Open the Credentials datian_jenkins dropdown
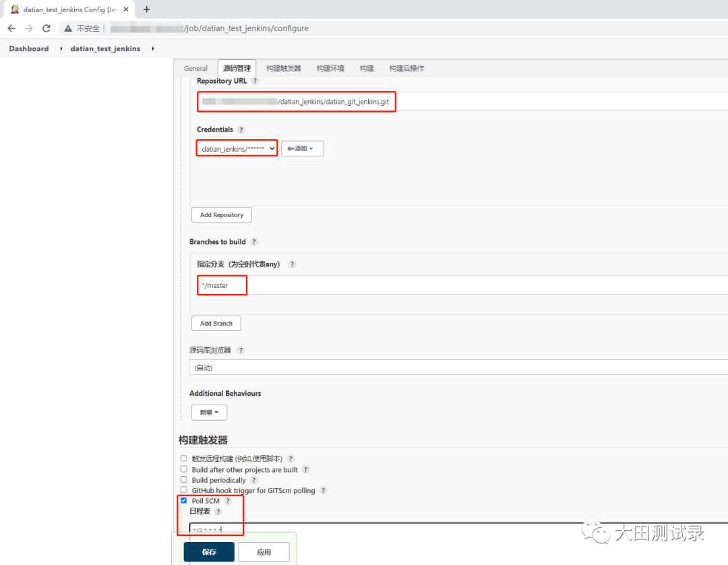 coord(237,148)
